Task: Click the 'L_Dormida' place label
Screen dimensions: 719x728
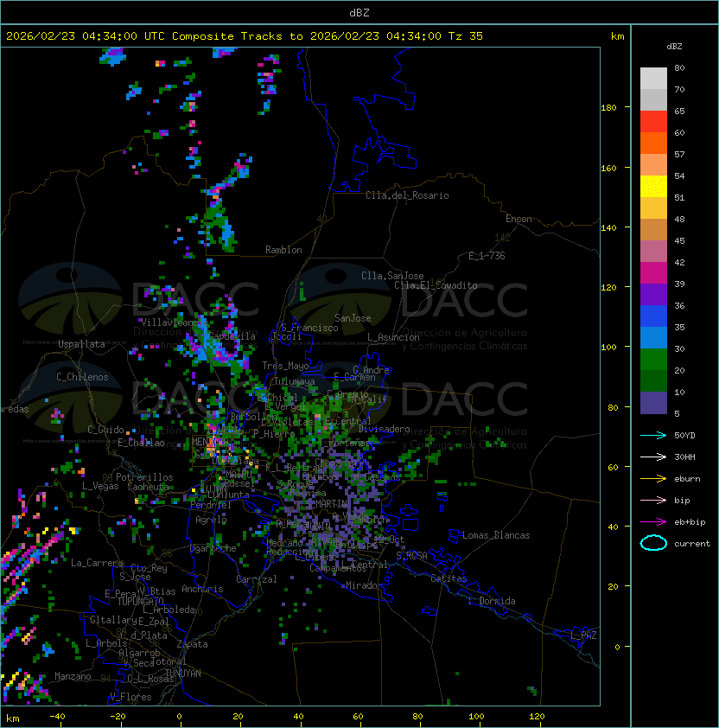Action: (492, 601)
